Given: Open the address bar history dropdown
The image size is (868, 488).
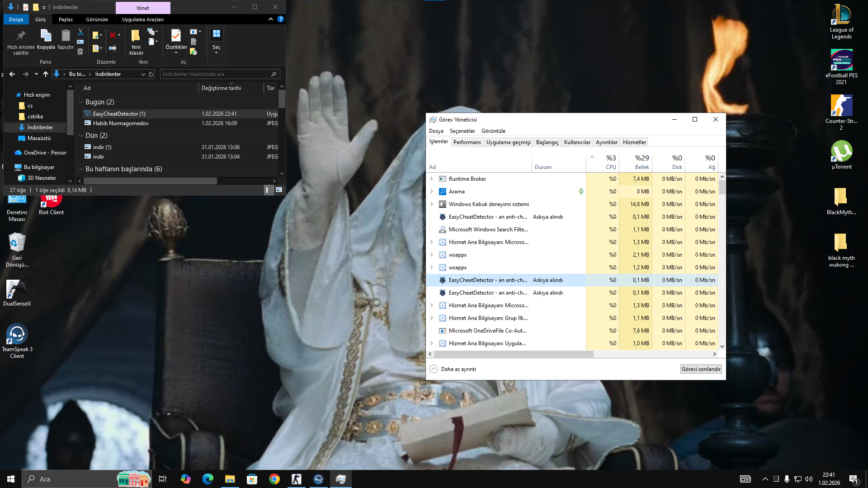Looking at the screenshot, I should pyautogui.click(x=143, y=74).
